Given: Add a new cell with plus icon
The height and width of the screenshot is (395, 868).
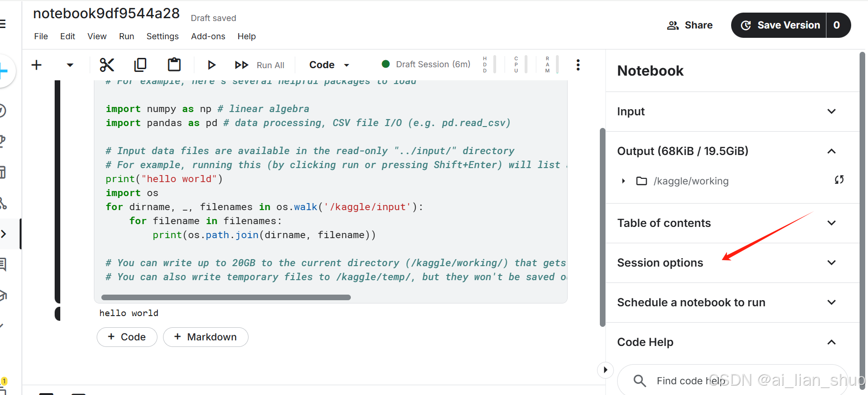Looking at the screenshot, I should tap(36, 65).
